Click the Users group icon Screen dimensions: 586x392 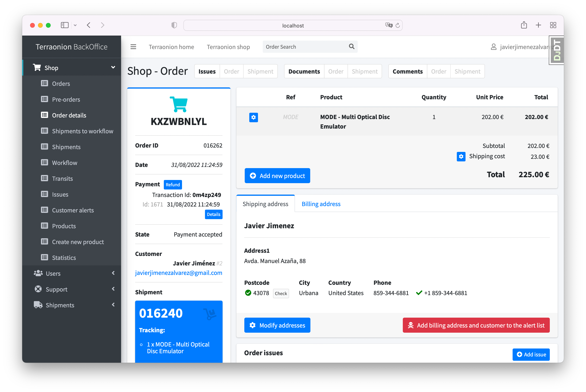click(x=38, y=273)
